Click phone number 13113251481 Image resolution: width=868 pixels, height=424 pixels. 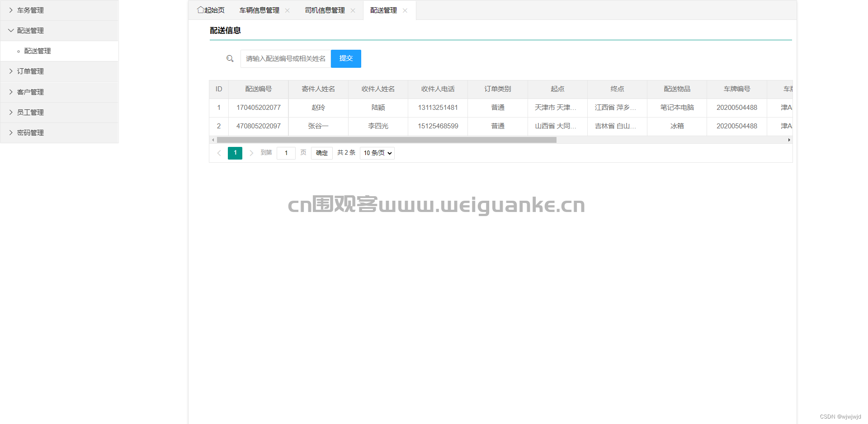pyautogui.click(x=438, y=108)
